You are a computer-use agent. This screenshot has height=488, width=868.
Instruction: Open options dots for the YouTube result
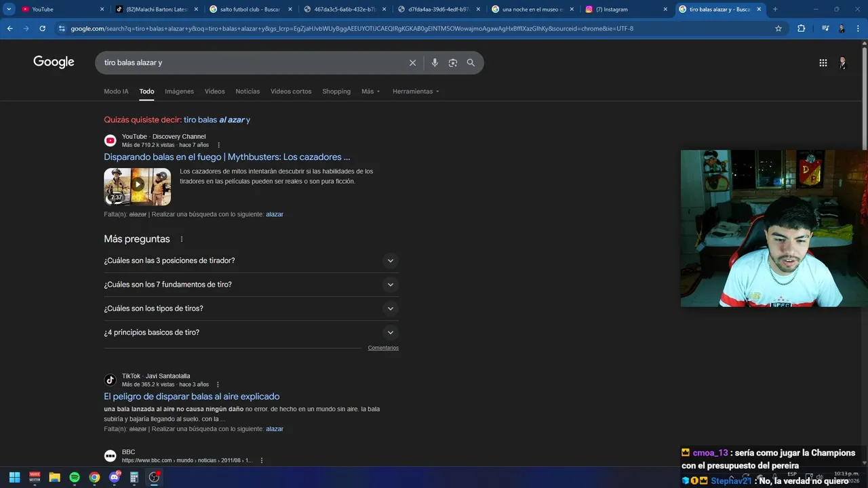(218, 145)
